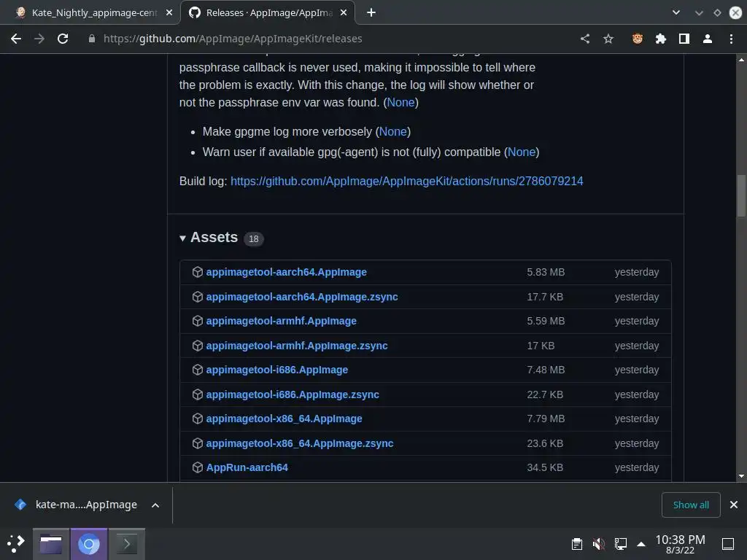Click package icon beside appimagetool-x86_64.AppImage
This screenshot has width=747, height=560.
pyautogui.click(x=197, y=419)
